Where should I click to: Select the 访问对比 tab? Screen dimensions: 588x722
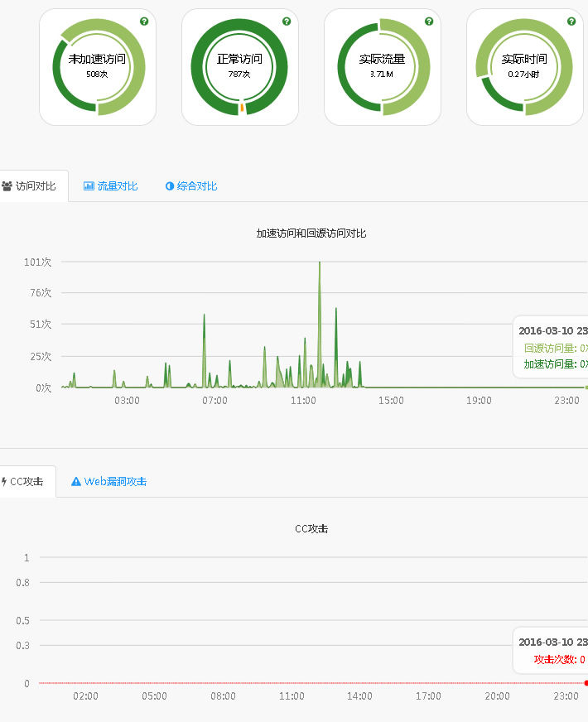tap(34, 186)
